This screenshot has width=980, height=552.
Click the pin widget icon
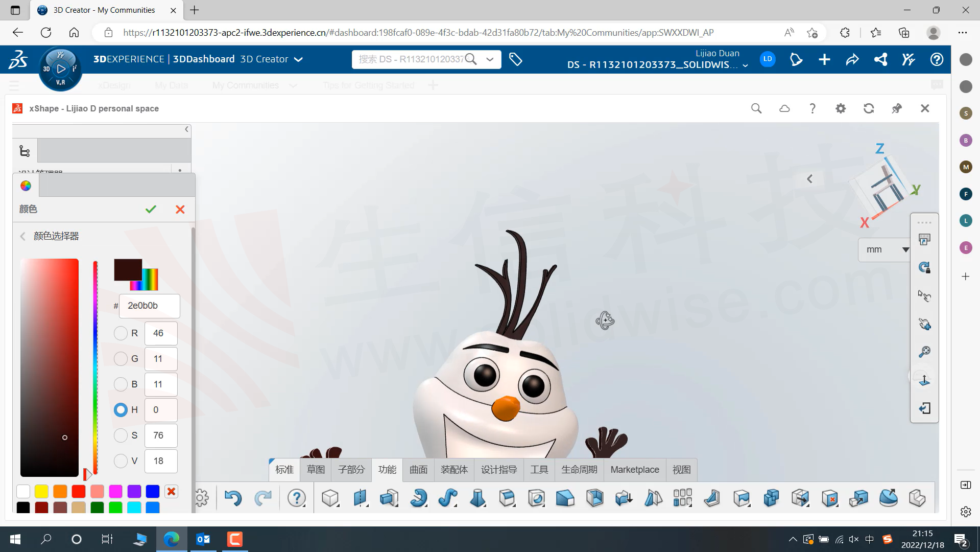(897, 108)
